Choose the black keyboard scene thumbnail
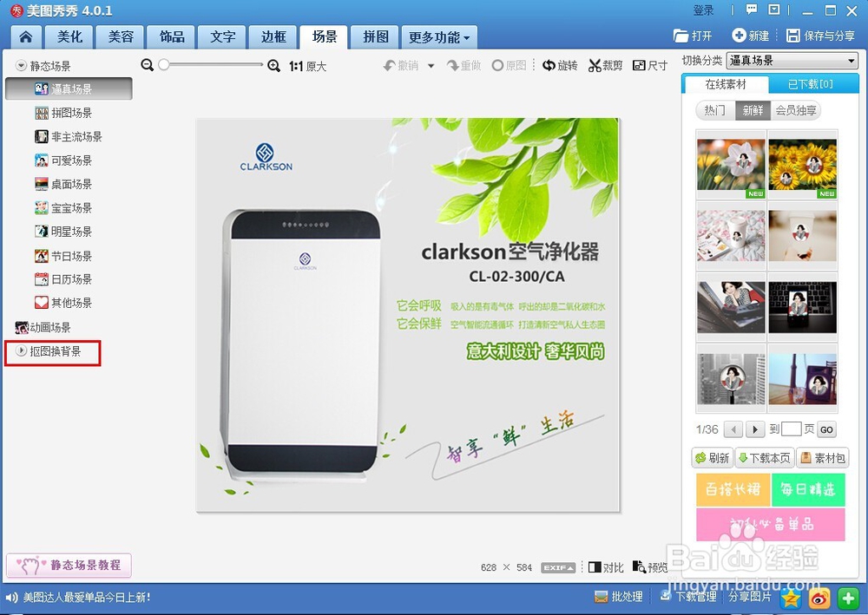 803,307
